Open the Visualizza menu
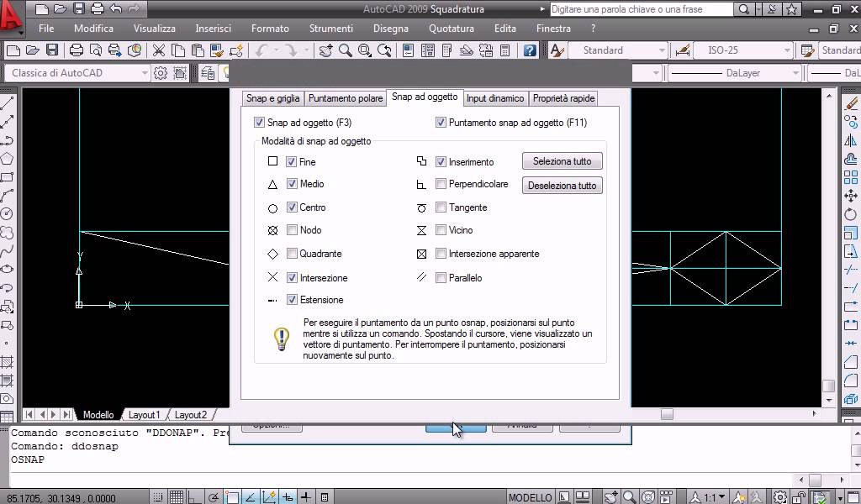The width and height of the screenshot is (861, 504). click(x=155, y=28)
